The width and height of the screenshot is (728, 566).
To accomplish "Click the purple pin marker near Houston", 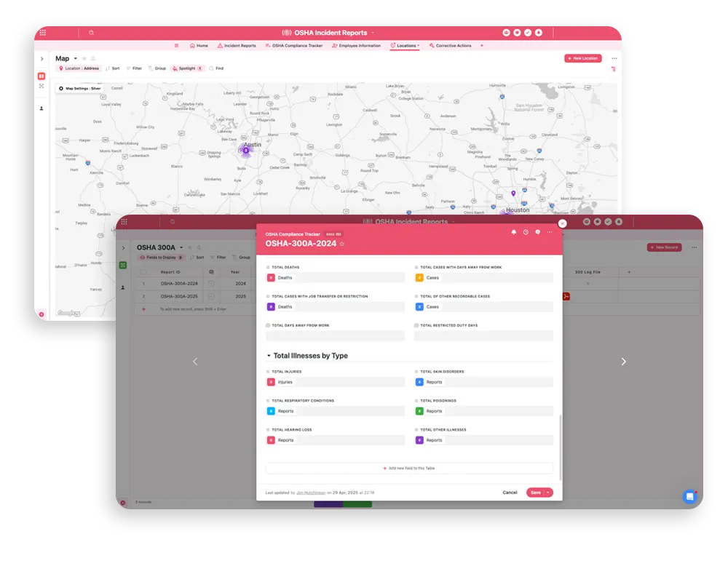I will click(x=513, y=193).
